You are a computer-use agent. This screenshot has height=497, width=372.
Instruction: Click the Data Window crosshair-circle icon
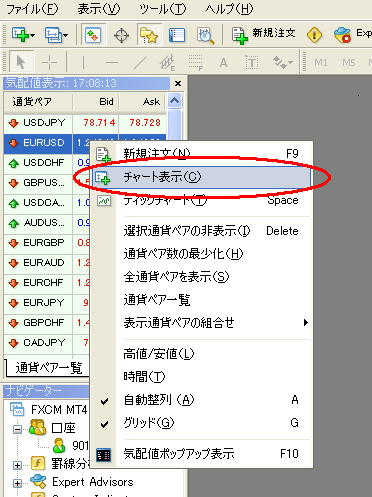(x=121, y=35)
